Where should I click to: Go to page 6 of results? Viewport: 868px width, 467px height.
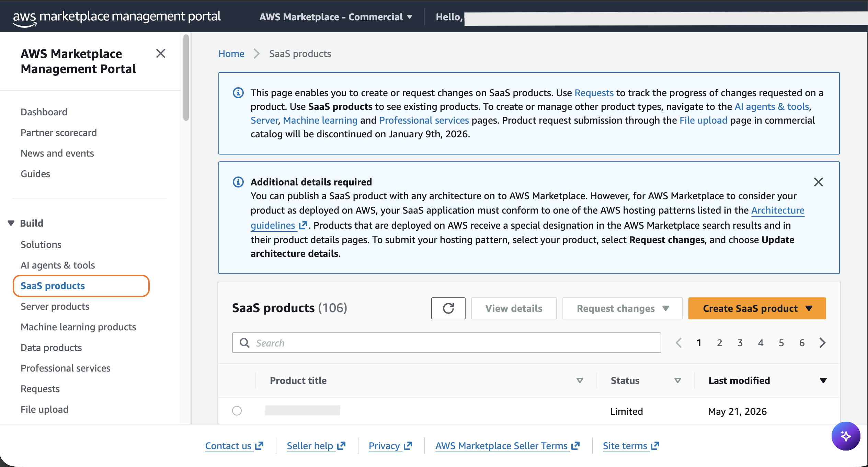802,343
